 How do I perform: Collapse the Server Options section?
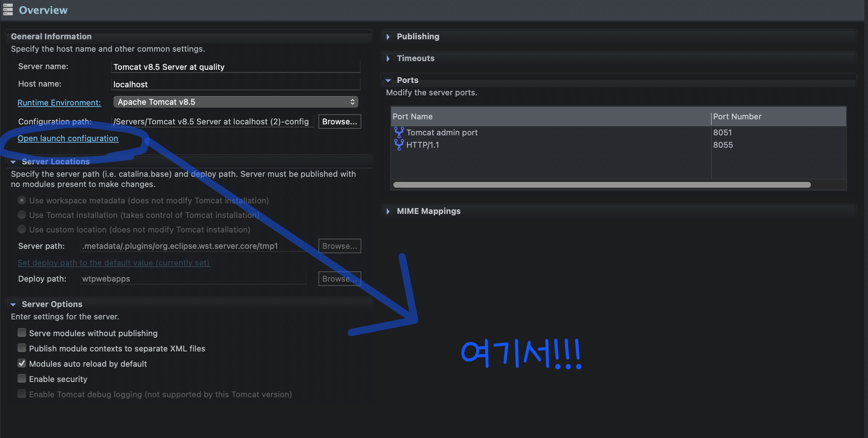[13, 304]
